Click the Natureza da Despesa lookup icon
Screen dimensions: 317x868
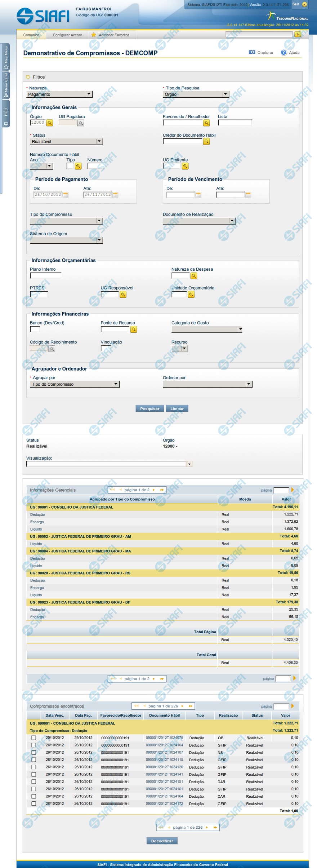[x=194, y=276]
